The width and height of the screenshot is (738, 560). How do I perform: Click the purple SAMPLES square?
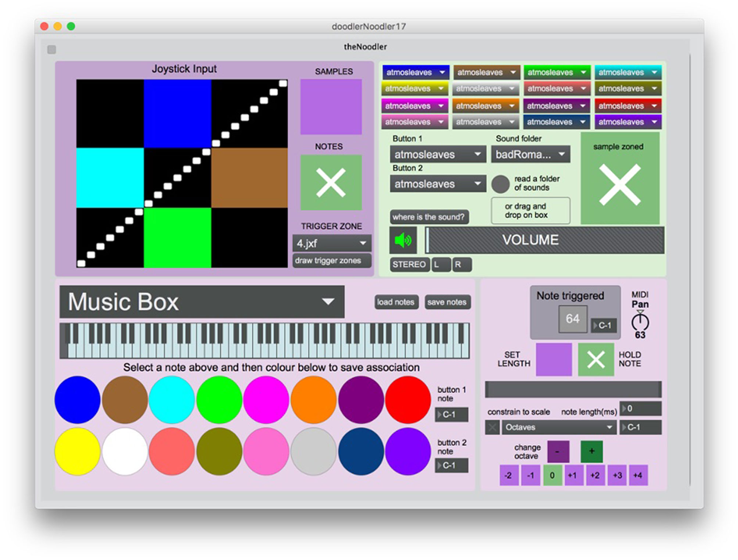coord(331,107)
